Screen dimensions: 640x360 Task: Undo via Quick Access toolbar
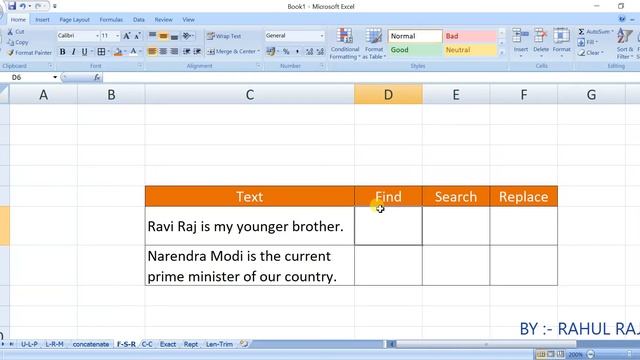click(x=23, y=6)
